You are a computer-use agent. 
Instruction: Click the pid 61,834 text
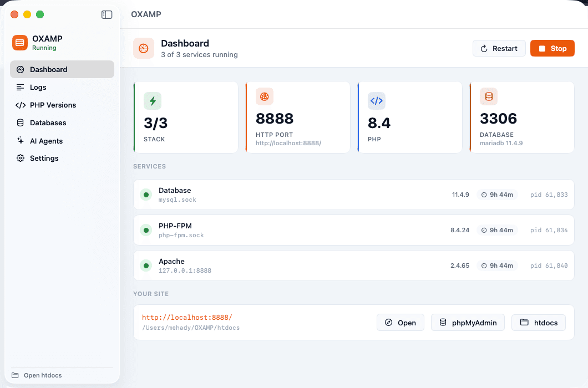tap(549, 230)
